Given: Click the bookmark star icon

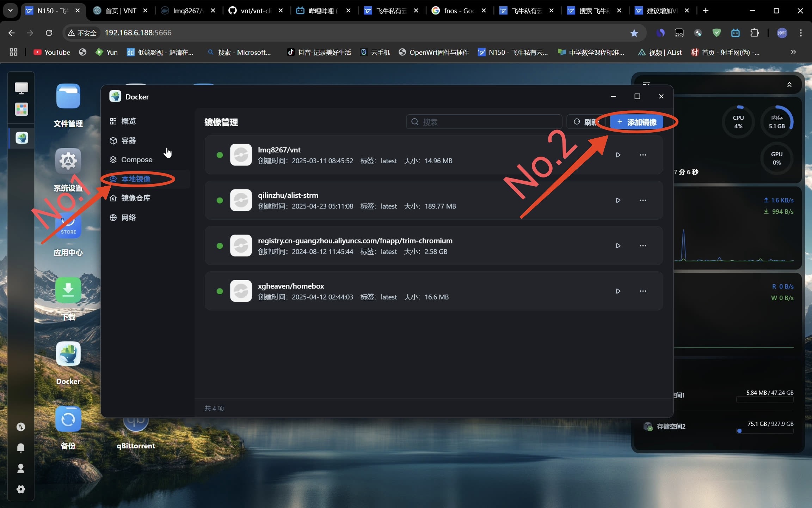Looking at the screenshot, I should coord(634,33).
